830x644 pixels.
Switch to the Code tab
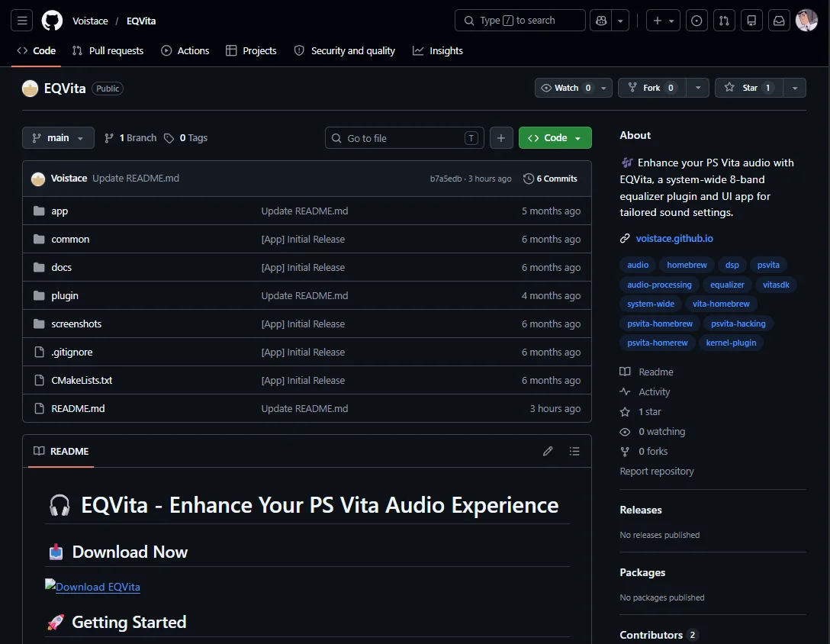[36, 51]
